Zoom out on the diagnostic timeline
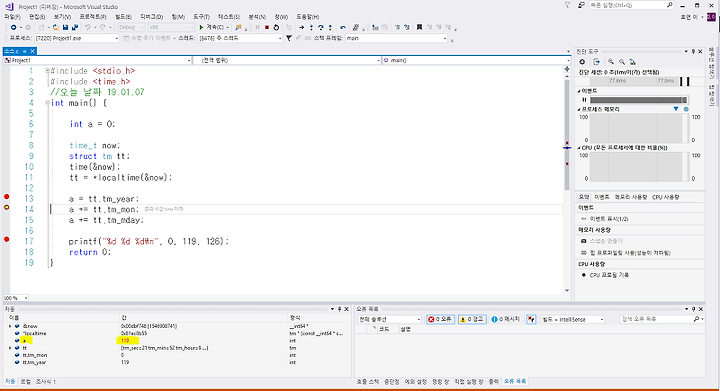This screenshot has height=391, width=720. [x=622, y=61]
